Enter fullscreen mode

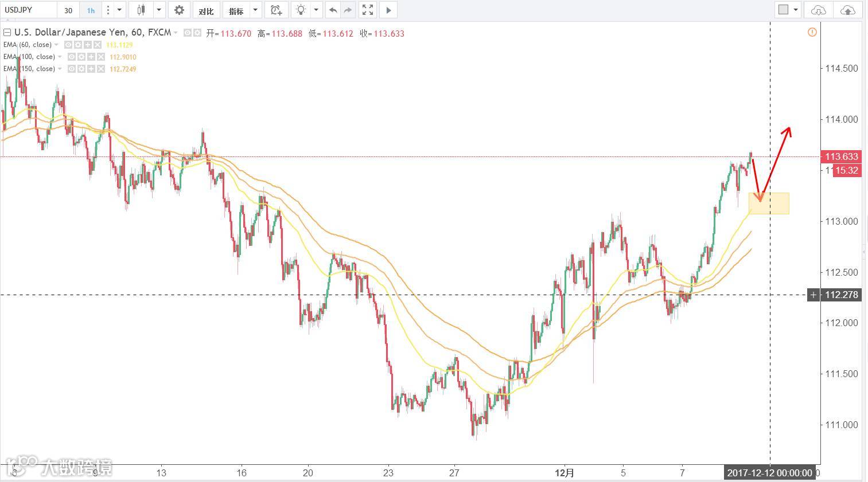pos(368,10)
